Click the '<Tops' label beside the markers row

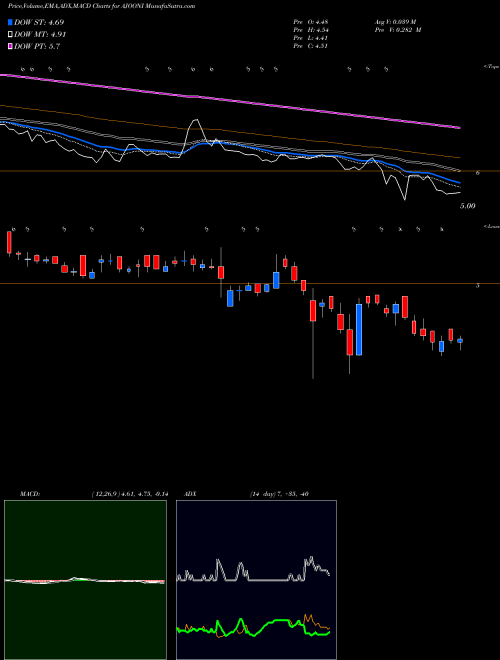pyautogui.click(x=491, y=67)
